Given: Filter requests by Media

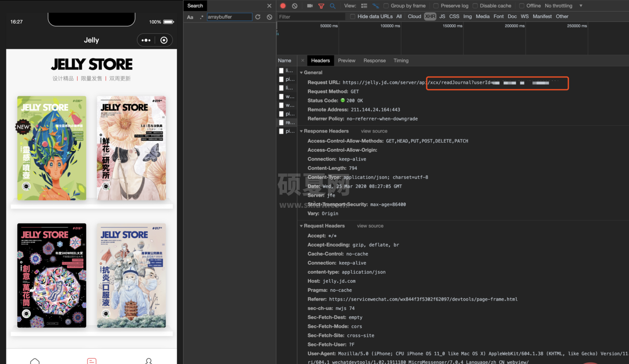Looking at the screenshot, I should click(483, 17).
